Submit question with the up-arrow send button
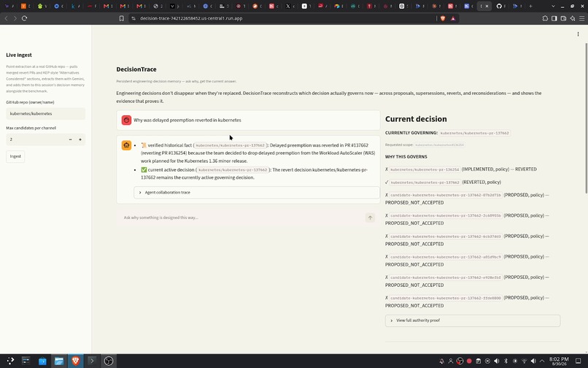This screenshot has width=588, height=368. click(x=370, y=218)
